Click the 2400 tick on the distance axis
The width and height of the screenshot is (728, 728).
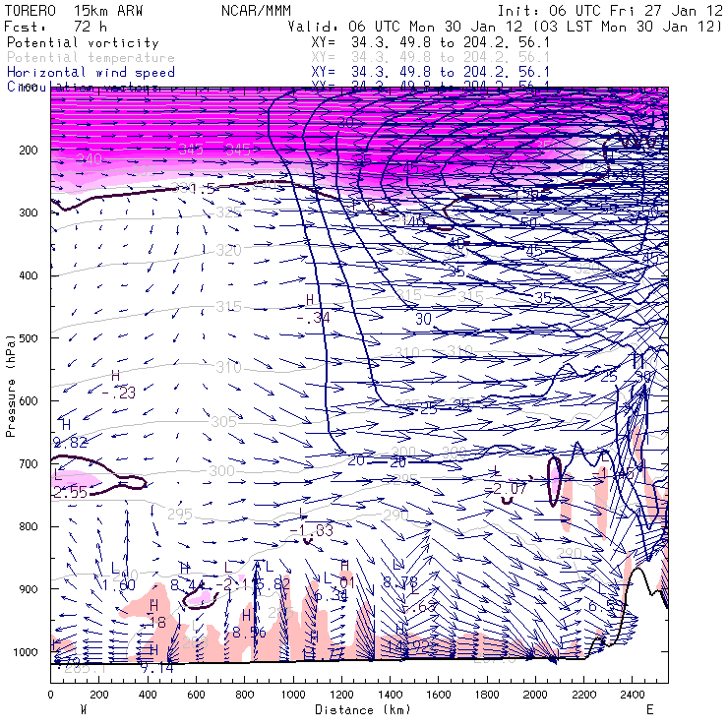click(633, 695)
